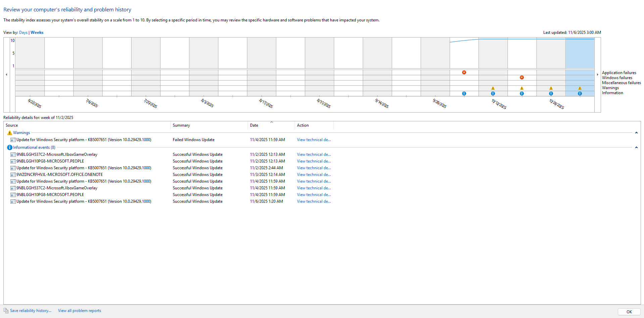Click the information icon for week of 10/26/2025
Image resolution: width=644 pixels, height=318 pixels.
pos(551,93)
